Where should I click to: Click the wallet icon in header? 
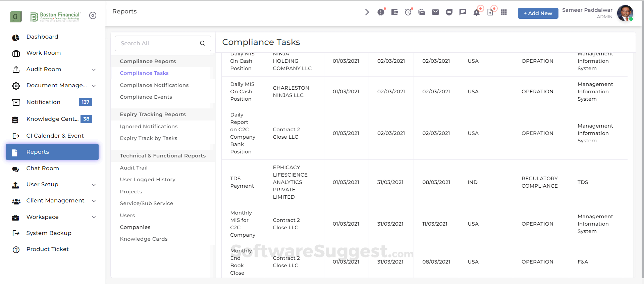coord(394,12)
